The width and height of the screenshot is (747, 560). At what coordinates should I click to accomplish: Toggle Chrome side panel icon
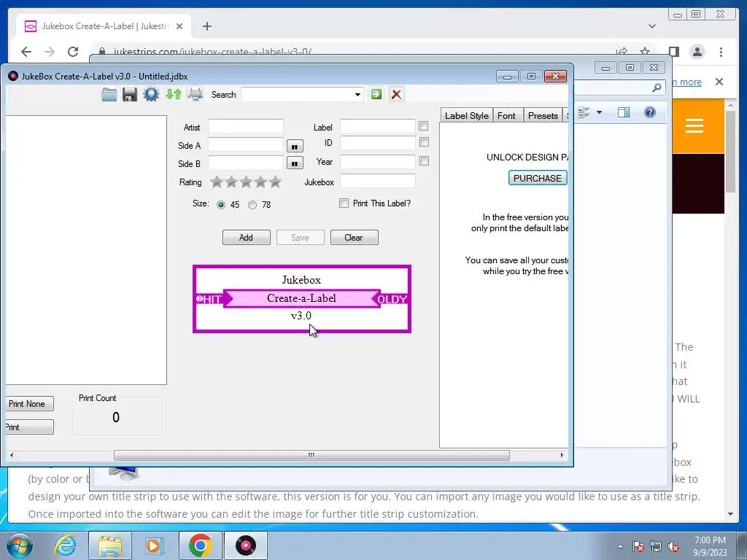pos(673,52)
